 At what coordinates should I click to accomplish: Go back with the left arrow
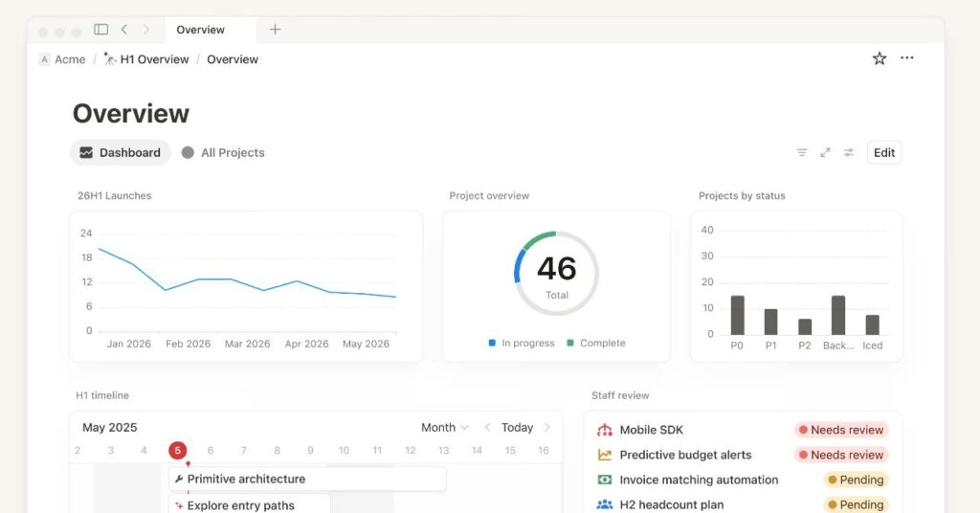pos(123,30)
